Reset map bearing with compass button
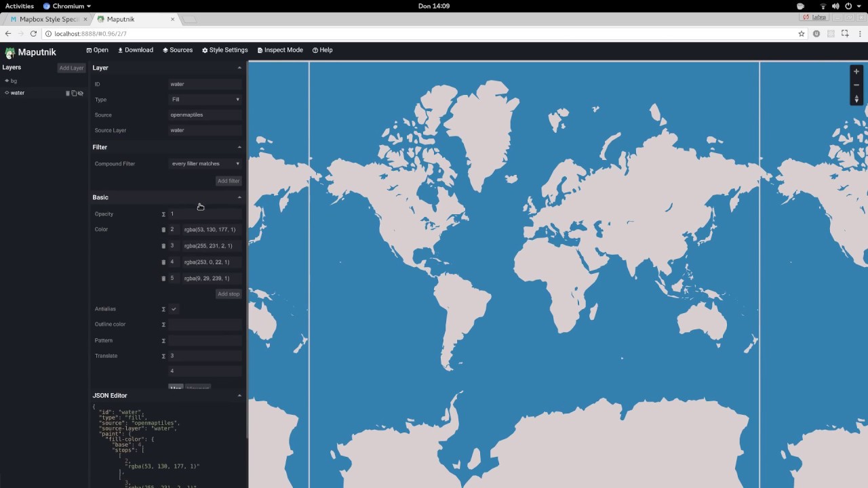Viewport: 868px width, 488px height. click(856, 99)
